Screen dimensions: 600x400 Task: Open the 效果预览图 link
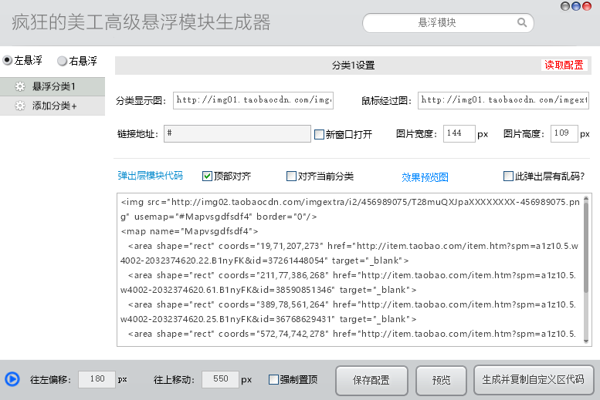pos(425,177)
